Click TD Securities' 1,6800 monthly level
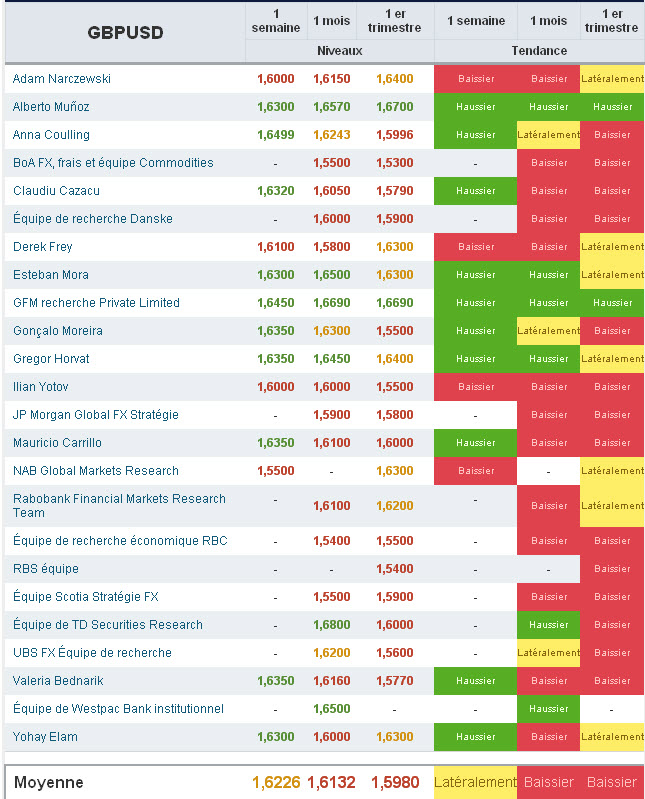 click(x=332, y=625)
